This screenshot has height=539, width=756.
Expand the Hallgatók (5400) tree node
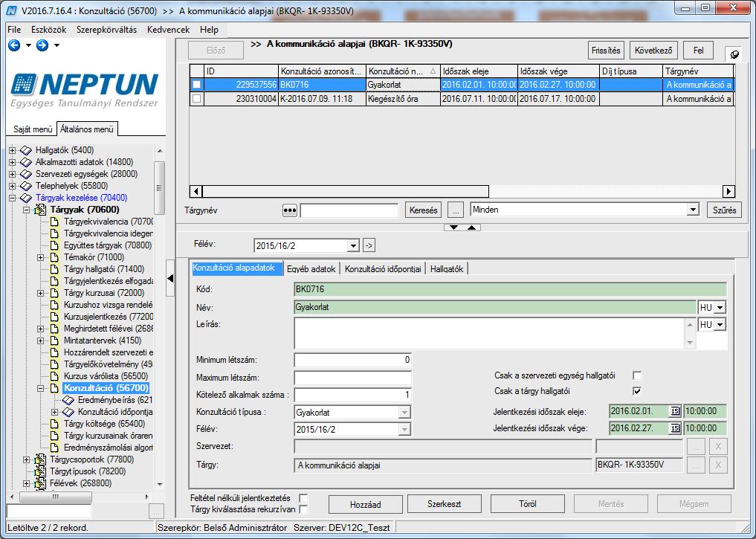tap(13, 150)
